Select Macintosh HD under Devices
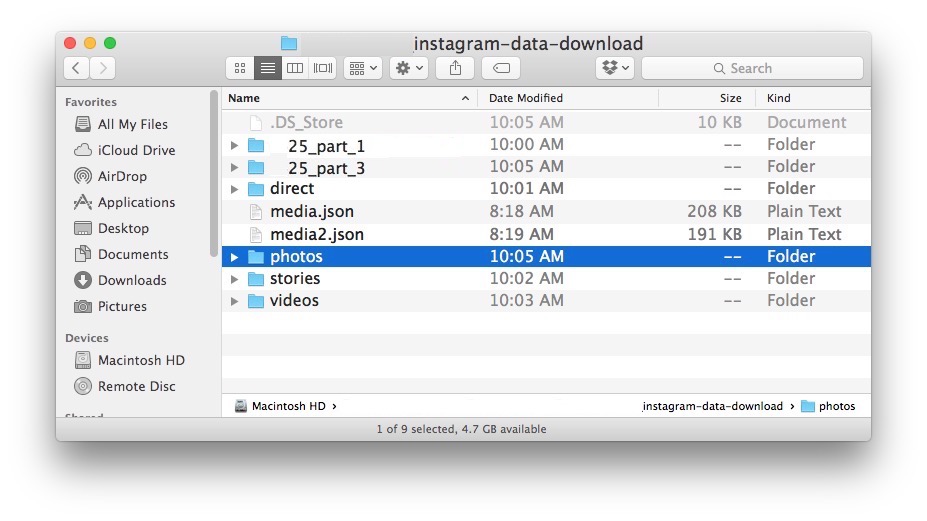Viewport: 927px width, 521px height. click(x=129, y=360)
